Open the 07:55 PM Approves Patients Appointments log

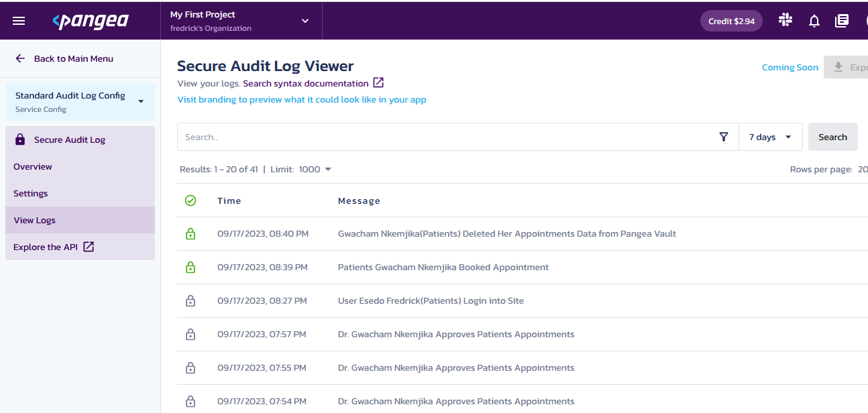click(456, 368)
